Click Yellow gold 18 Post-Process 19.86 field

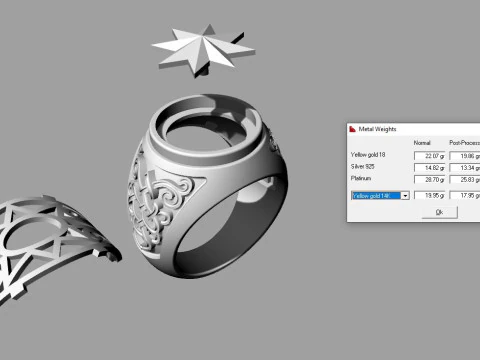[465, 156]
